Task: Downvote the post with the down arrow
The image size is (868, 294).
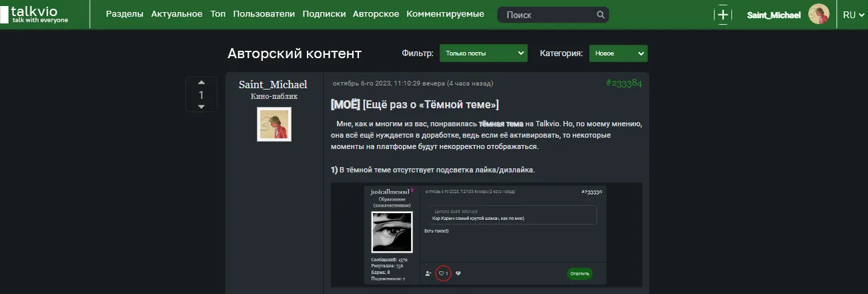Action: point(201,107)
